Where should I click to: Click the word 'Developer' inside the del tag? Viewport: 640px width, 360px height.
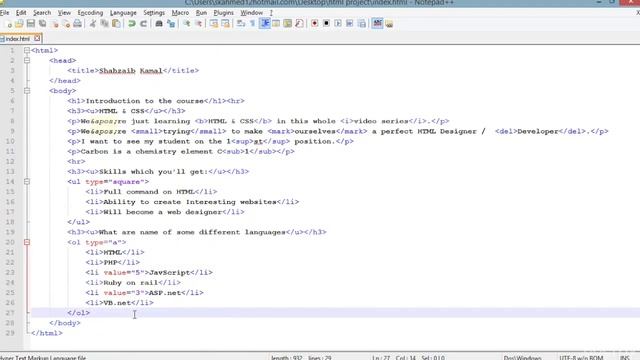[x=538, y=131]
